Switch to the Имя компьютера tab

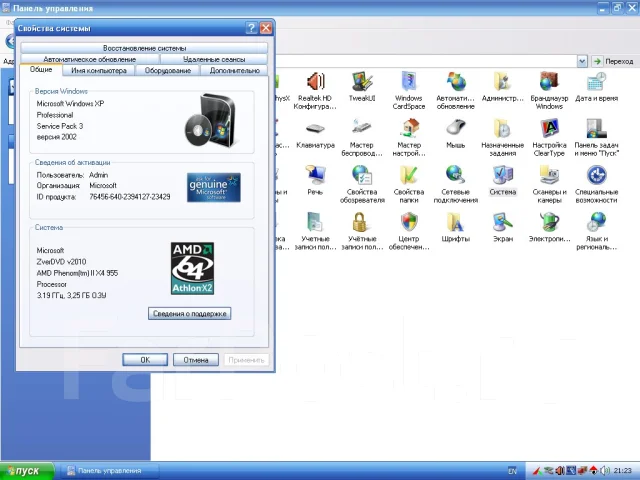tap(99, 70)
